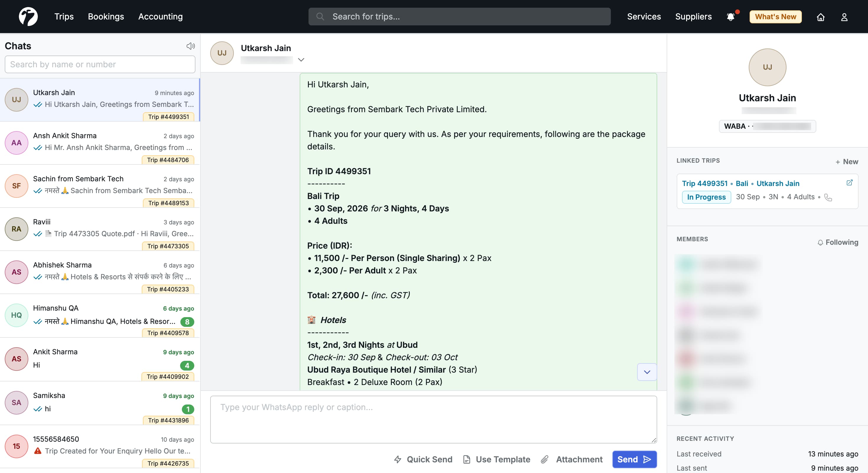
Task: Toggle the chat sound speaker icon
Action: (x=191, y=46)
